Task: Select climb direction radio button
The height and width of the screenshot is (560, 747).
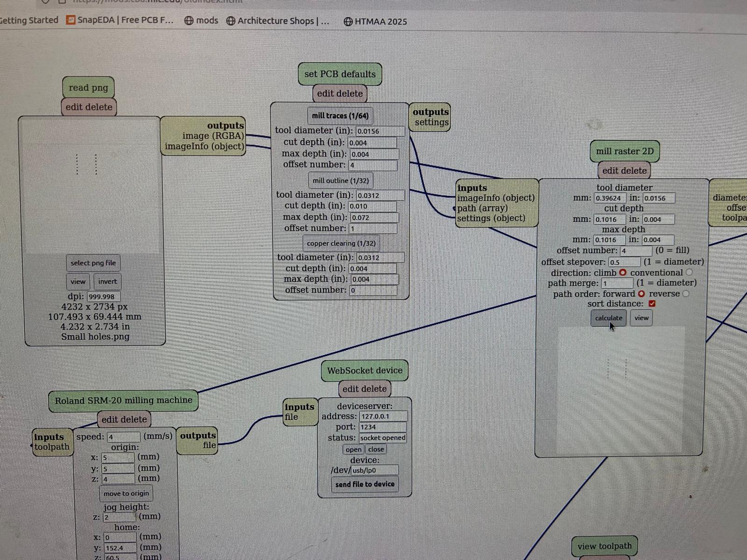Action: tap(623, 273)
